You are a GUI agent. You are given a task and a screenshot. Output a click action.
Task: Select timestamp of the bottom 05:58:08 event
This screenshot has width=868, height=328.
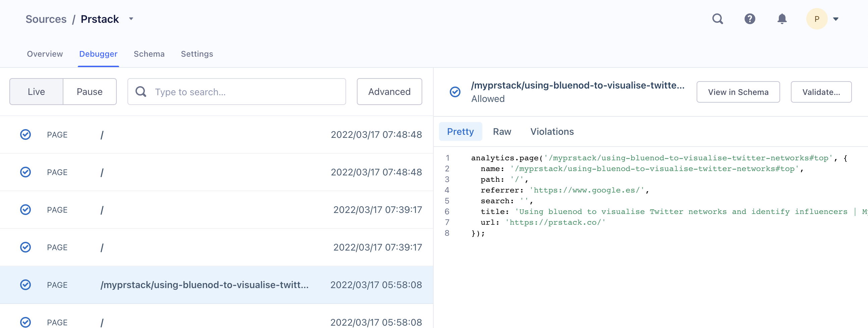[x=376, y=322]
